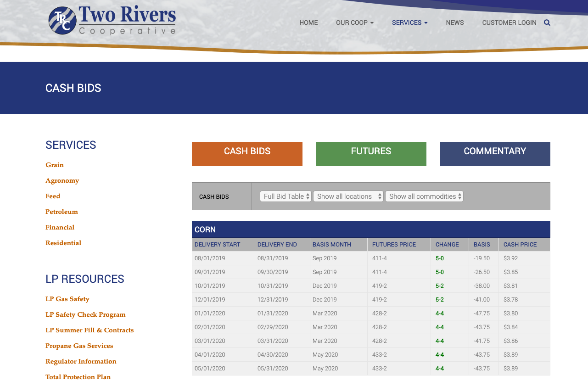Screen dimensions: 588x392
Task: Go to the NEWS page
Action: click(455, 22)
